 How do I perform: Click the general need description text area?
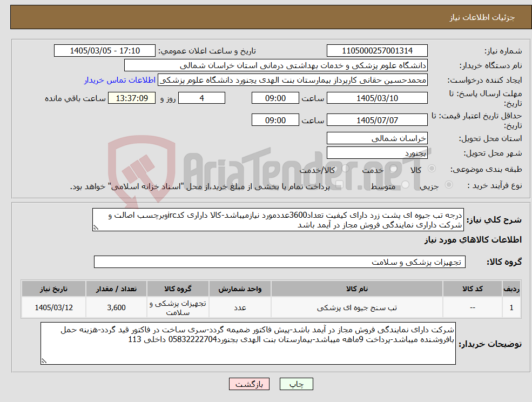coord(278,220)
